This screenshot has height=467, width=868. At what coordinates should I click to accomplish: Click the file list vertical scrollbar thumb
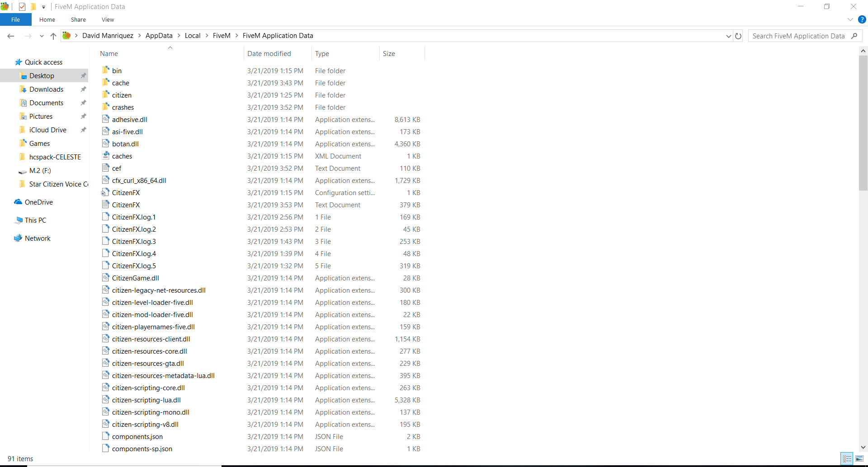pos(863,123)
